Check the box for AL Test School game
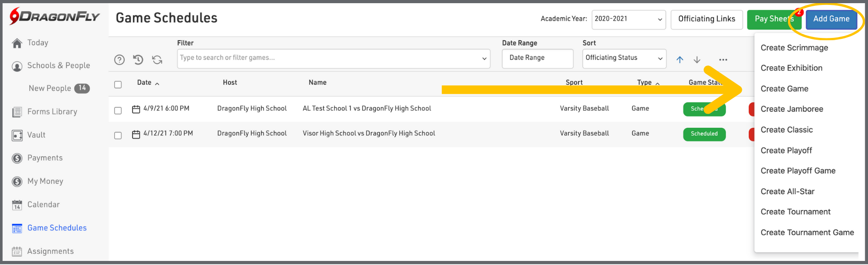Image resolution: width=868 pixels, height=265 pixels. pos(118,111)
